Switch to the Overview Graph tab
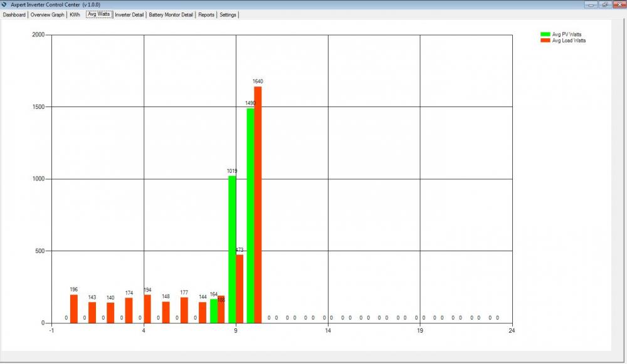The image size is (627, 364). click(x=47, y=15)
